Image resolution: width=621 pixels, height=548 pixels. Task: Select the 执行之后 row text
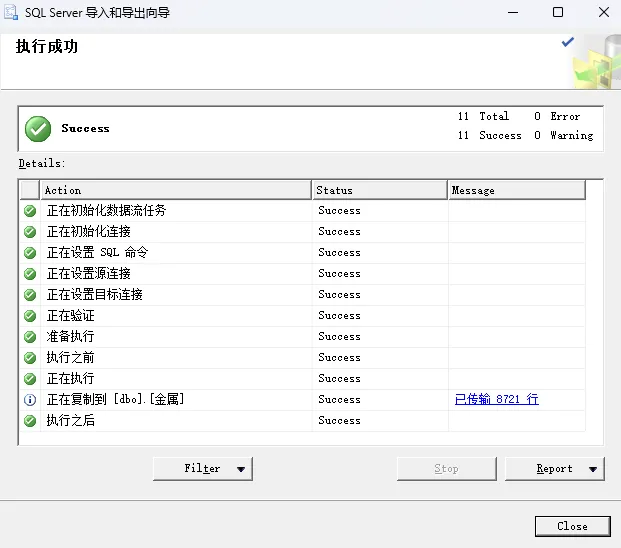coord(70,421)
